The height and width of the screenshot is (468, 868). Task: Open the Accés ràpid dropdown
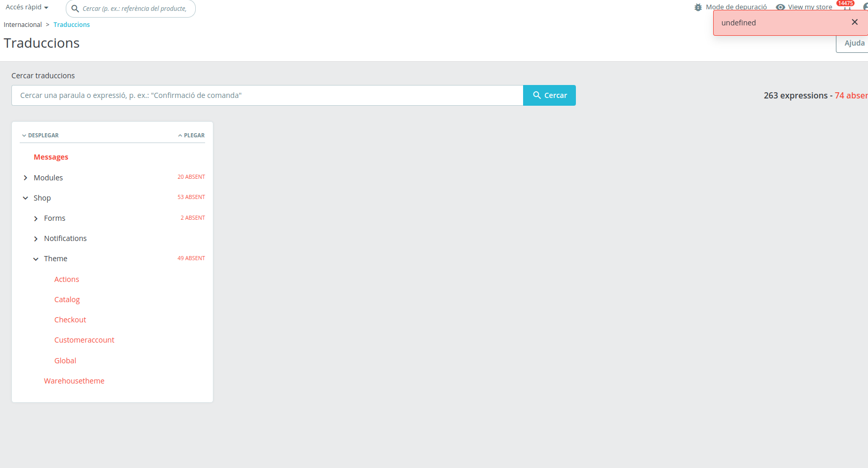(27, 7)
